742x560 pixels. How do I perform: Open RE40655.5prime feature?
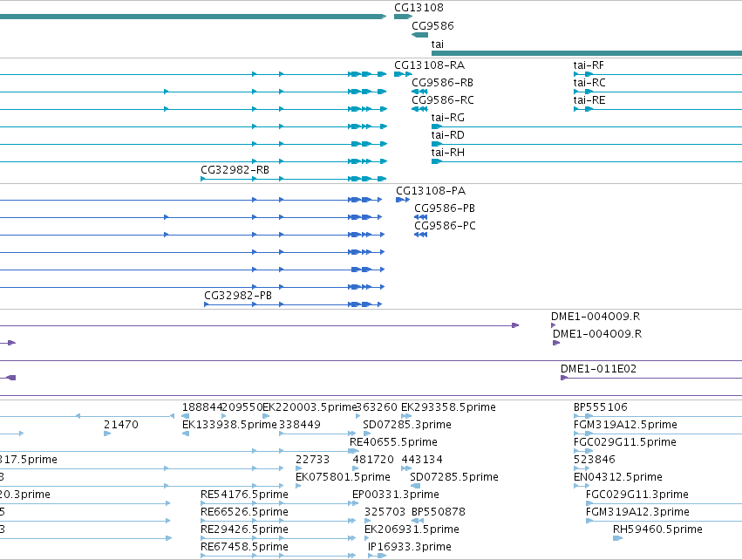(393, 442)
